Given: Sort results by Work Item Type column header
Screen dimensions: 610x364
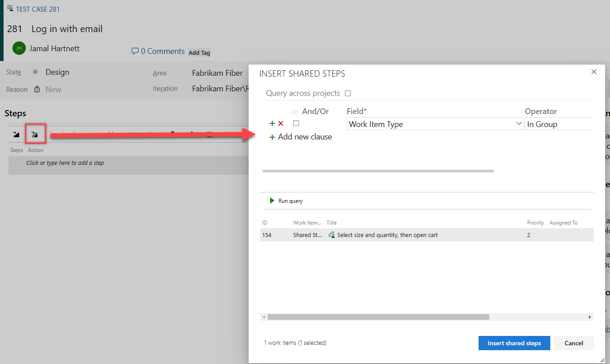Looking at the screenshot, I should pyautogui.click(x=307, y=223).
